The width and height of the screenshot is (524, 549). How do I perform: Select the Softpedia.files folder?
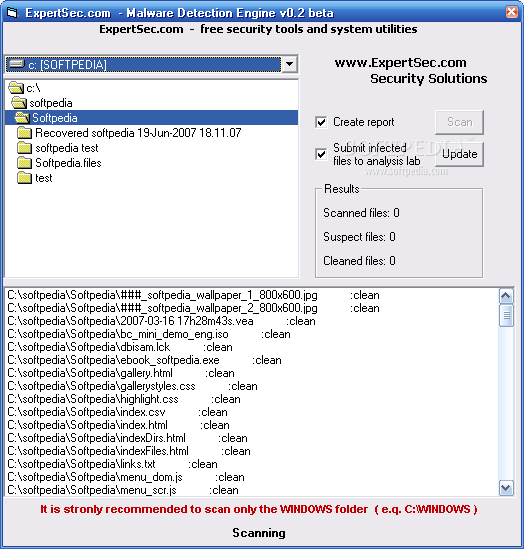[x=68, y=163]
